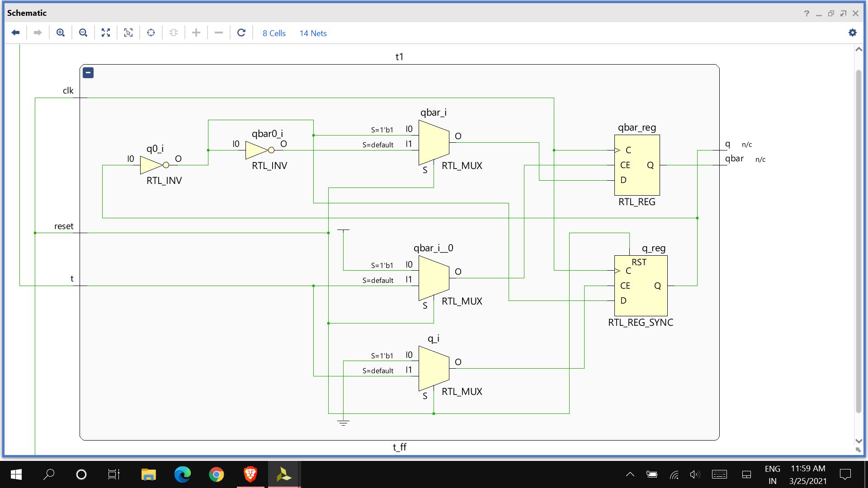Select the qbar_reg RTL_REG cell

[x=637, y=165]
